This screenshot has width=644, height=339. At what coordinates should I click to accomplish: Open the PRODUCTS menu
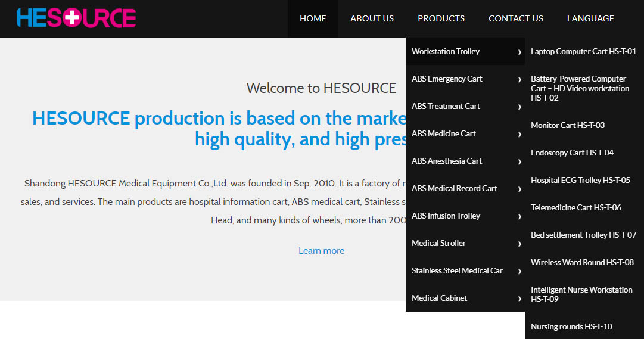click(x=441, y=18)
